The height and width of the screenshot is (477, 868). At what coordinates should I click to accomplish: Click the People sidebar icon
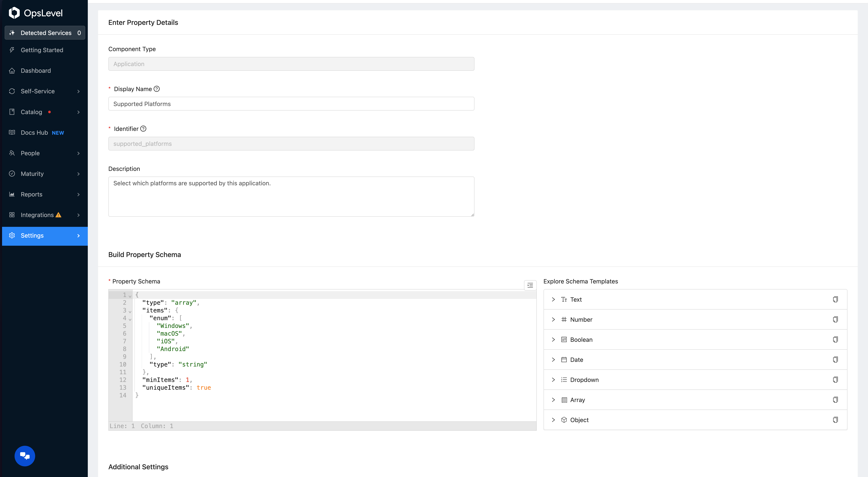coord(12,153)
